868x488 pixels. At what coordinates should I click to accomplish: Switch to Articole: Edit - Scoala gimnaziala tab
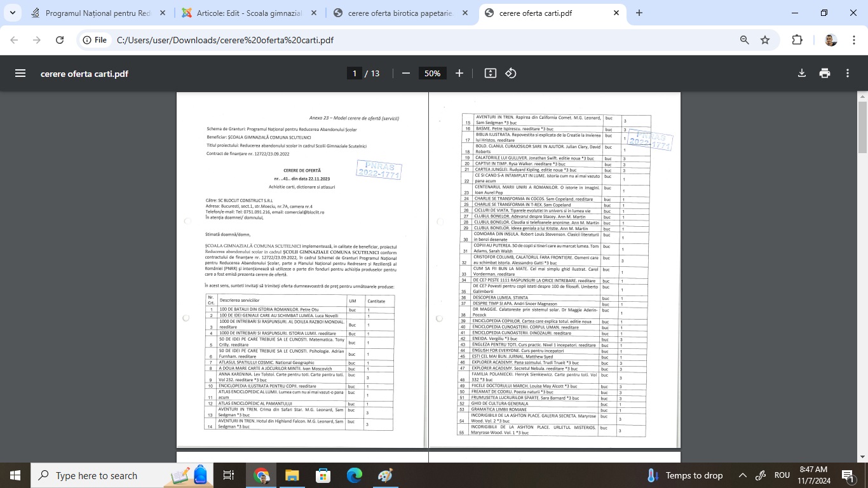(x=250, y=13)
